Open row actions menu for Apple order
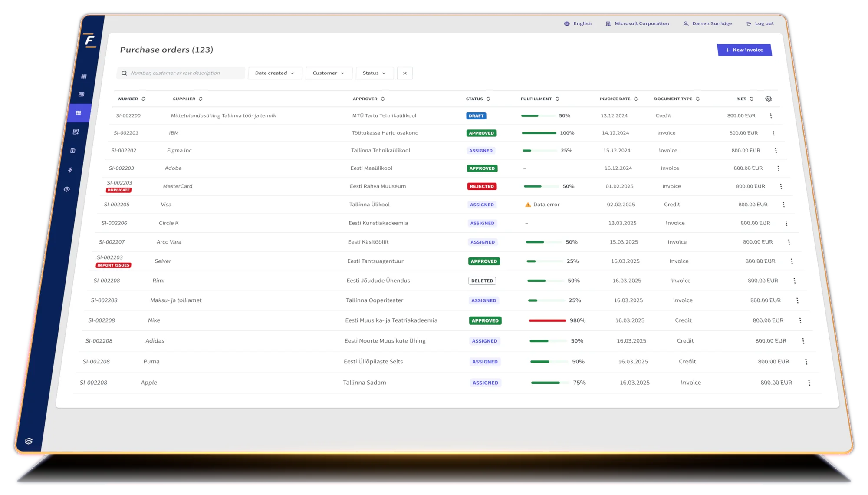Viewport: 868px width, 495px height. click(809, 383)
